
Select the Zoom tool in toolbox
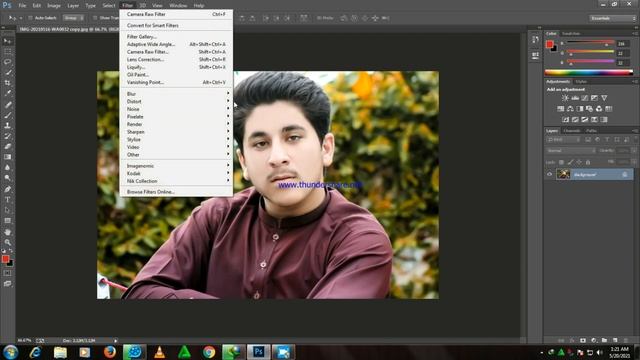tap(7, 242)
